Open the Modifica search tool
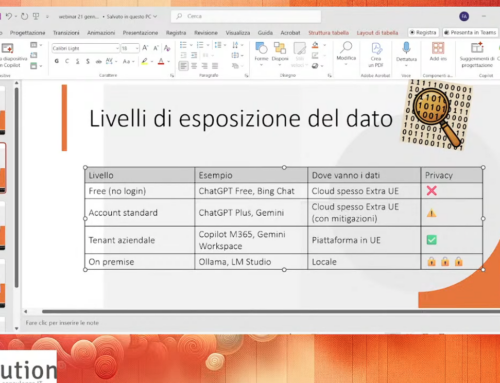This screenshot has width=500, height=383. coord(346,53)
